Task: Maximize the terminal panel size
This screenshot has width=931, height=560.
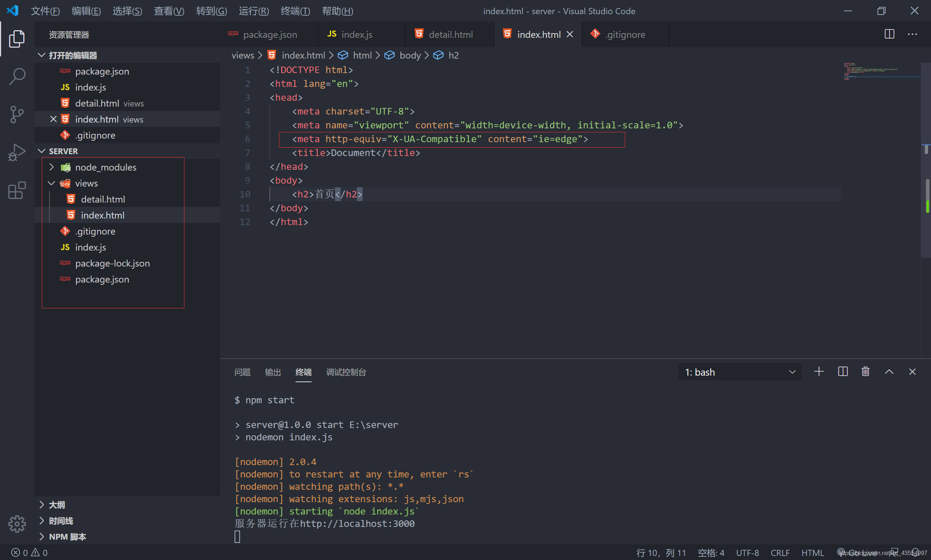Action: click(x=889, y=372)
